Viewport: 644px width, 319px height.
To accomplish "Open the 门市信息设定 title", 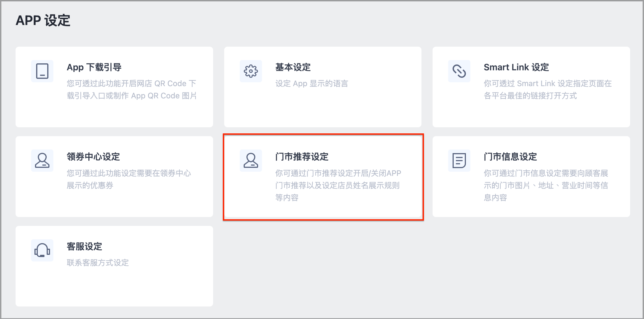I will pos(510,157).
